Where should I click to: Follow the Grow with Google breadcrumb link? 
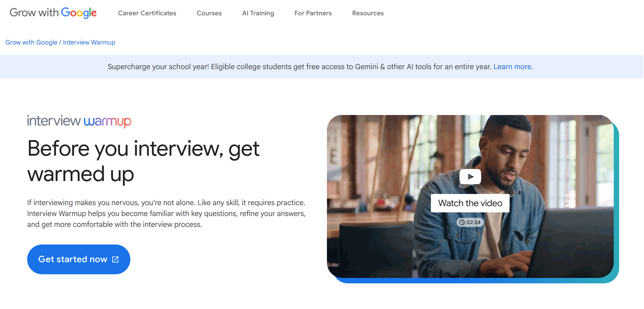point(31,42)
